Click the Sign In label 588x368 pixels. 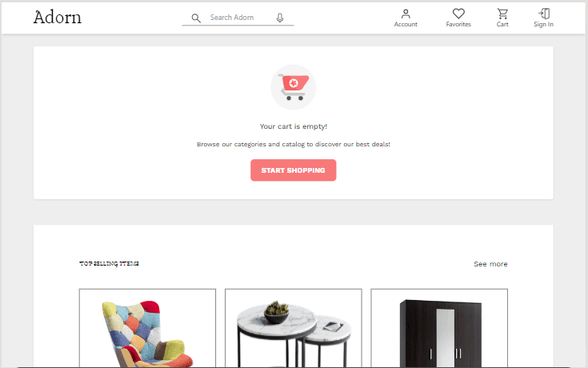point(544,24)
